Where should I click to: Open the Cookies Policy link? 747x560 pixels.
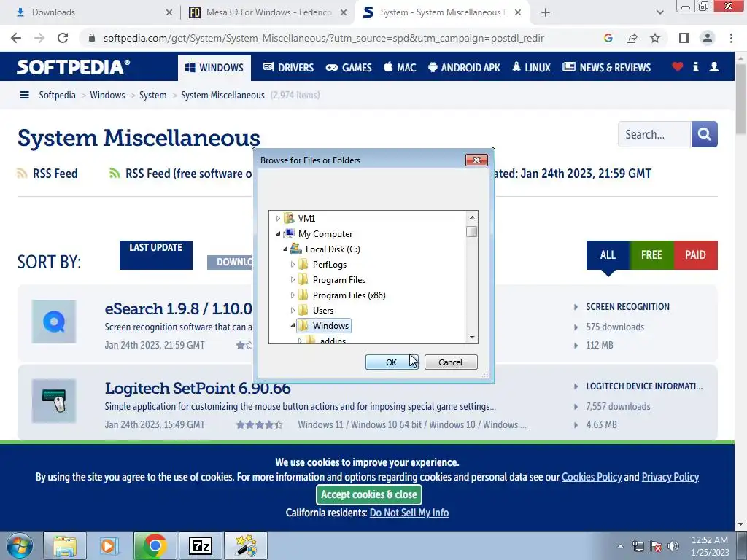click(592, 477)
